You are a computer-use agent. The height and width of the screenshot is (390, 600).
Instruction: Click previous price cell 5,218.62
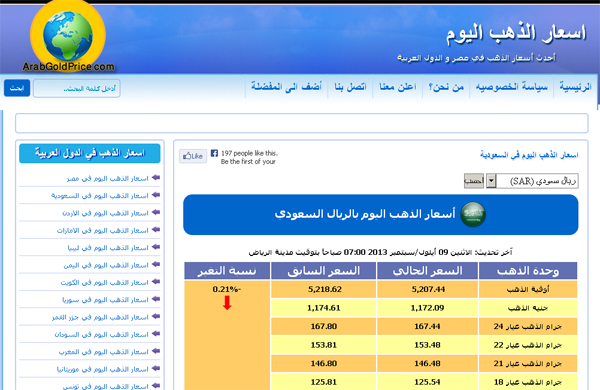click(x=324, y=289)
